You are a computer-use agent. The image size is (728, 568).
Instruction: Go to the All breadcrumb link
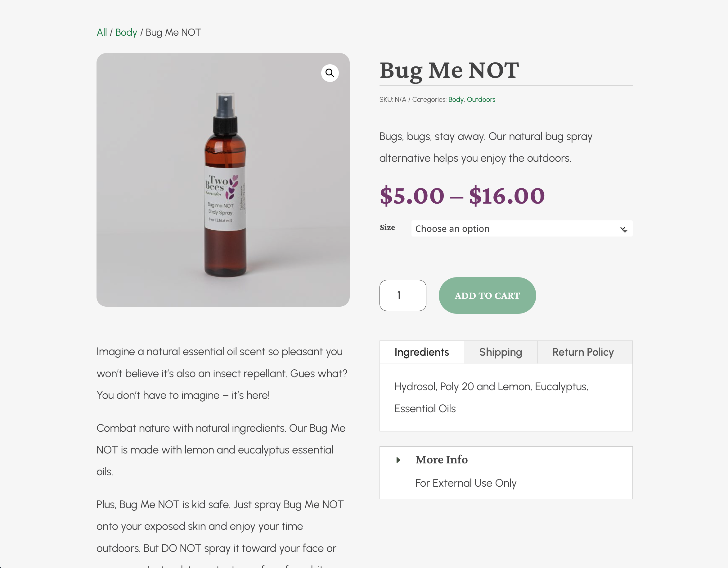pos(102,32)
